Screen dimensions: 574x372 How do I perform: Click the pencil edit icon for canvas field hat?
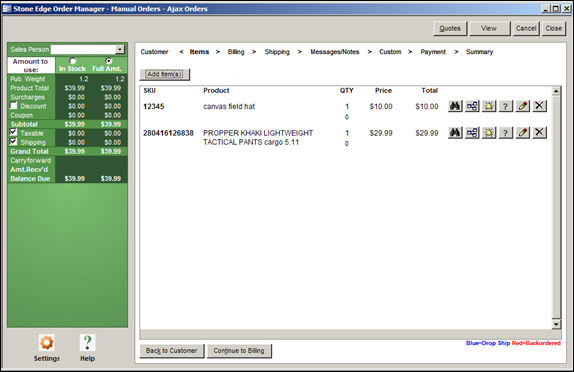tap(522, 106)
